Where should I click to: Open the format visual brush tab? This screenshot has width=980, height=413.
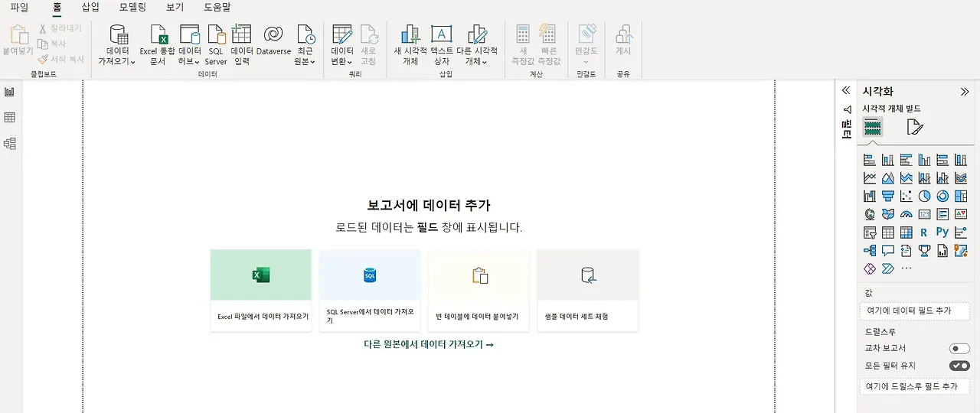click(915, 127)
